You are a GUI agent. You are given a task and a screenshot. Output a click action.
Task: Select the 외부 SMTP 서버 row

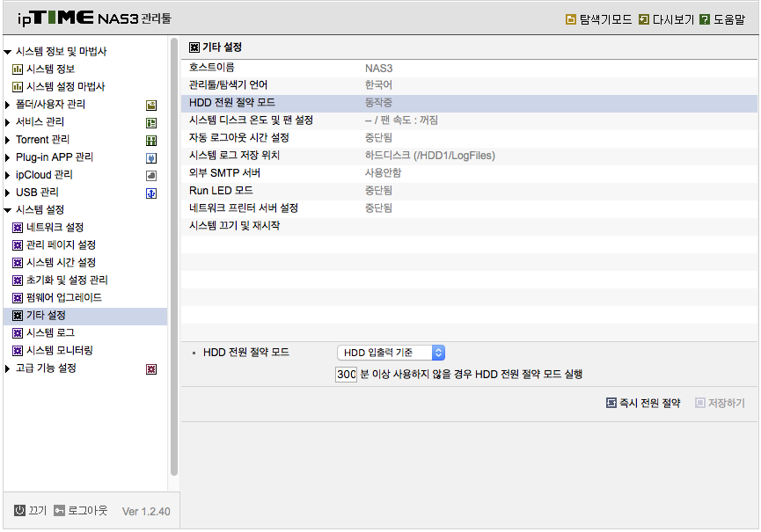[469, 173]
